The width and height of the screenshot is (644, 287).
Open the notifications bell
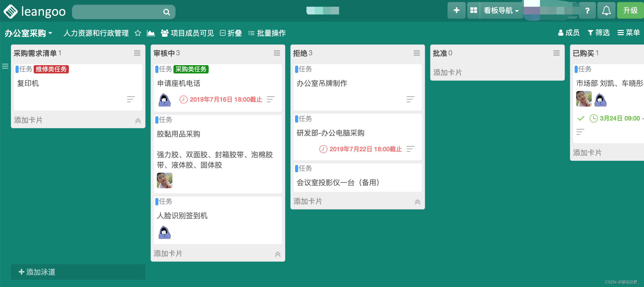[606, 11]
